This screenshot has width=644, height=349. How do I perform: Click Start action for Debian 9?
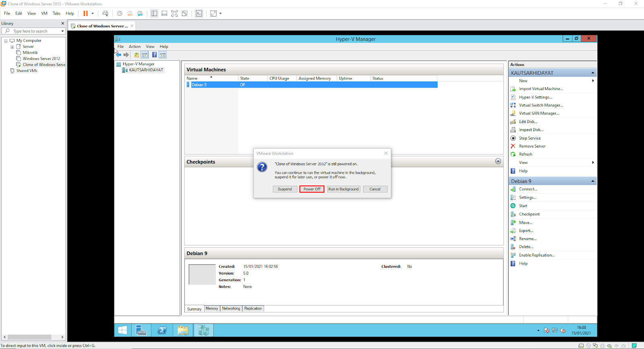pyautogui.click(x=523, y=206)
